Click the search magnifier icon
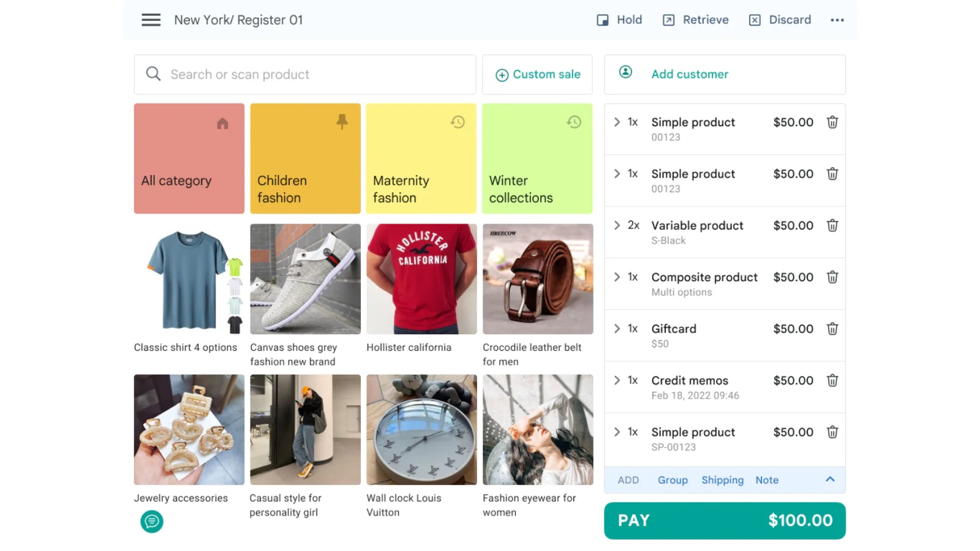Viewport: 980px width, 551px height. (x=153, y=74)
